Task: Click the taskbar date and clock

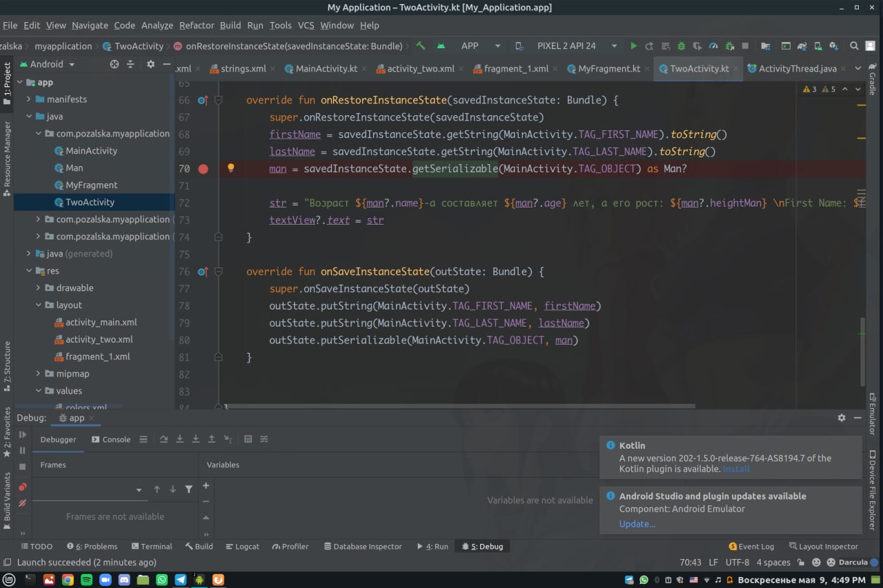Action: [x=803, y=580]
